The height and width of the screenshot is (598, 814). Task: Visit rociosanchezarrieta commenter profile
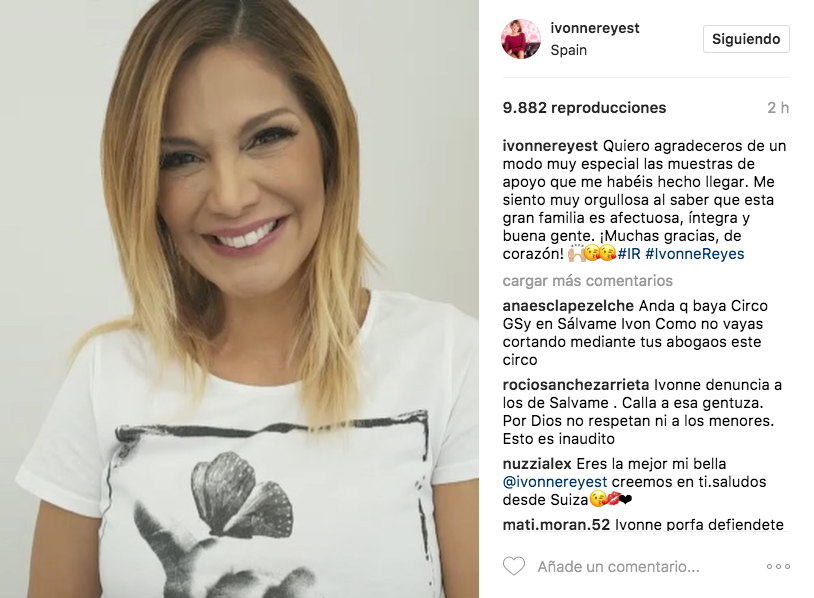(576, 385)
